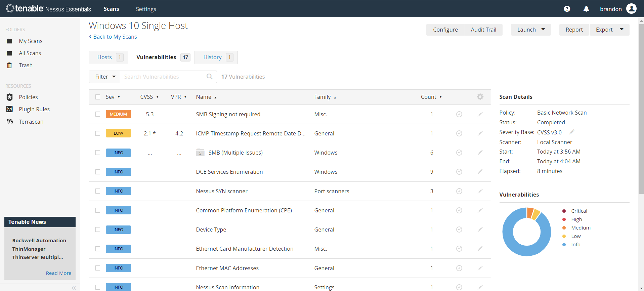Check the Device Type row
Screen dimensions: 644x291
(98, 230)
